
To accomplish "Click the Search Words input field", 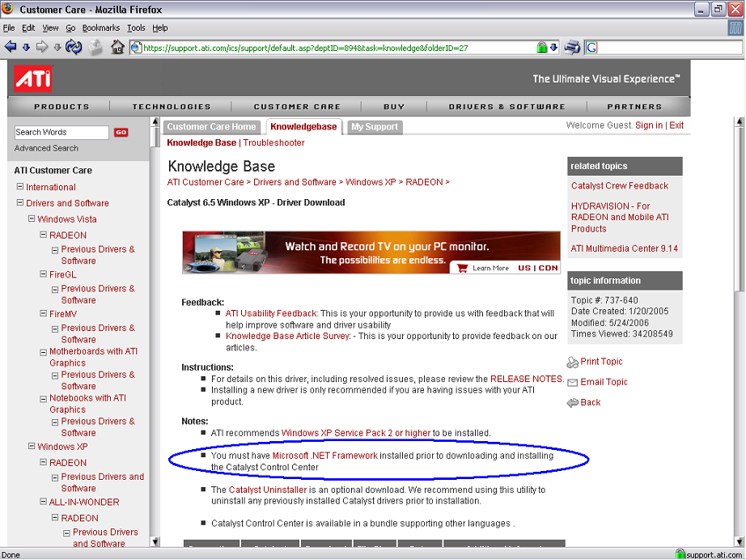I will click(x=61, y=132).
